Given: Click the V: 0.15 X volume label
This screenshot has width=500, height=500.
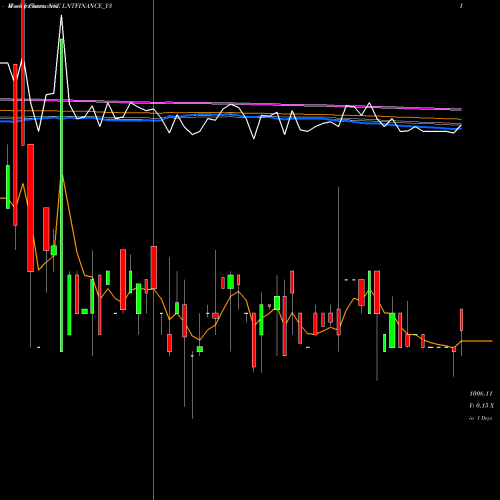Looking at the screenshot, I should coord(482,406).
